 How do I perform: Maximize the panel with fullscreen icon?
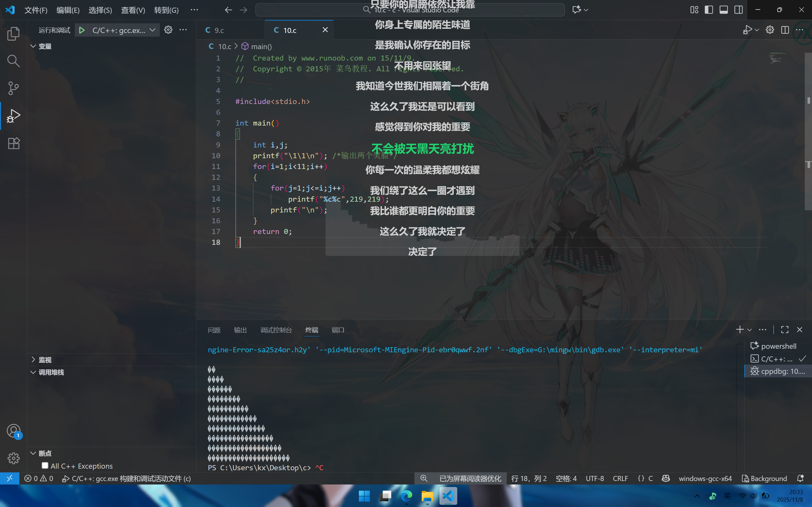coord(784,330)
